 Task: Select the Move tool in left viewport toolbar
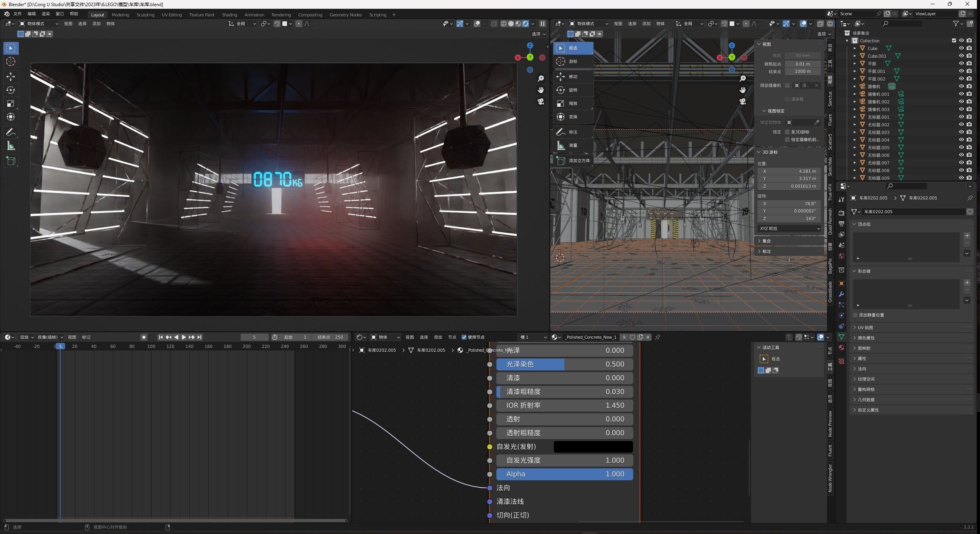point(11,77)
